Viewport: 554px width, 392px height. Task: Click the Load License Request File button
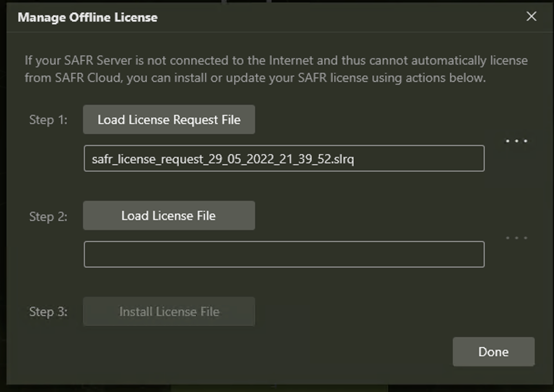click(169, 119)
